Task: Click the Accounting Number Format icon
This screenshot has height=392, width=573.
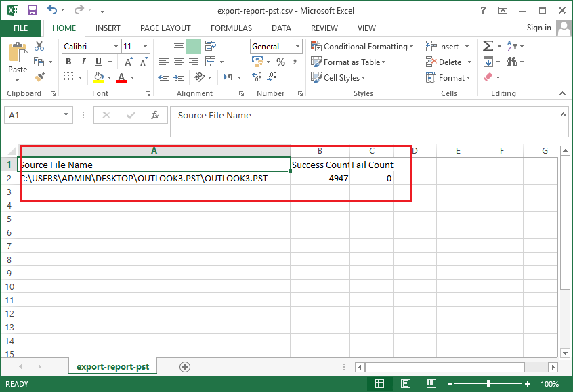Action: [x=257, y=62]
